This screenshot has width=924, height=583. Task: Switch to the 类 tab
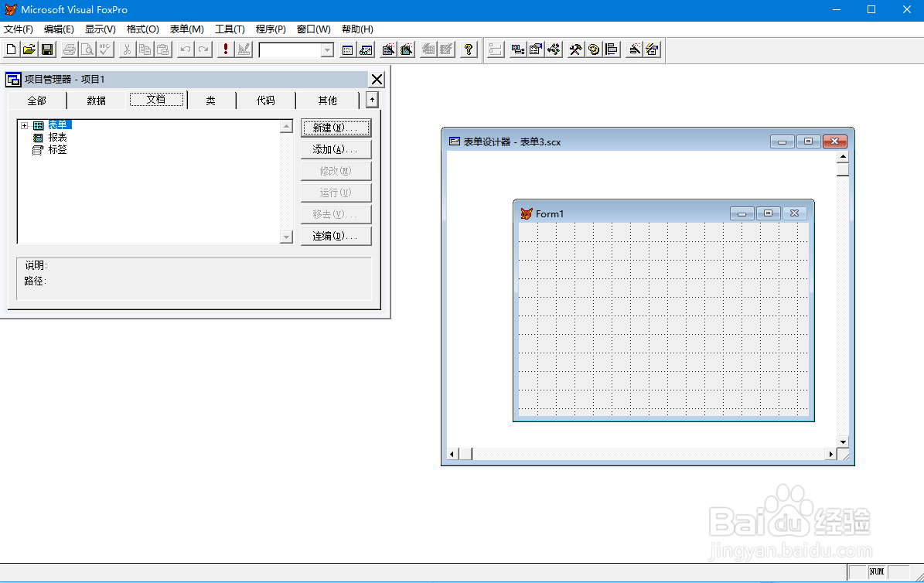tap(211, 101)
